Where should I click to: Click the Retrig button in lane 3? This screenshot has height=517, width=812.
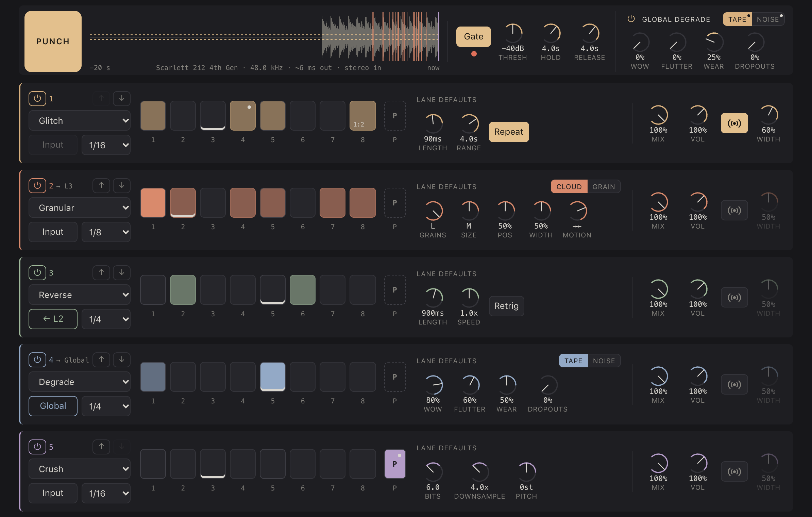click(x=506, y=306)
